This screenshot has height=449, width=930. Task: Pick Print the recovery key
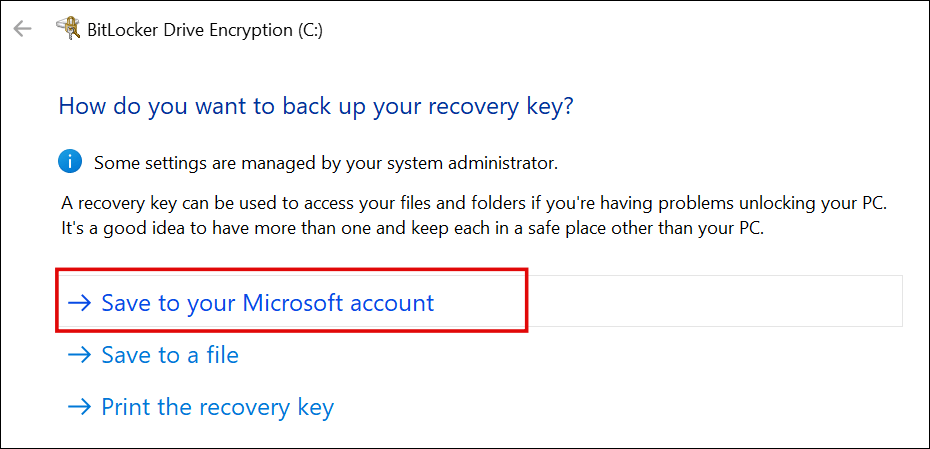[217, 407]
